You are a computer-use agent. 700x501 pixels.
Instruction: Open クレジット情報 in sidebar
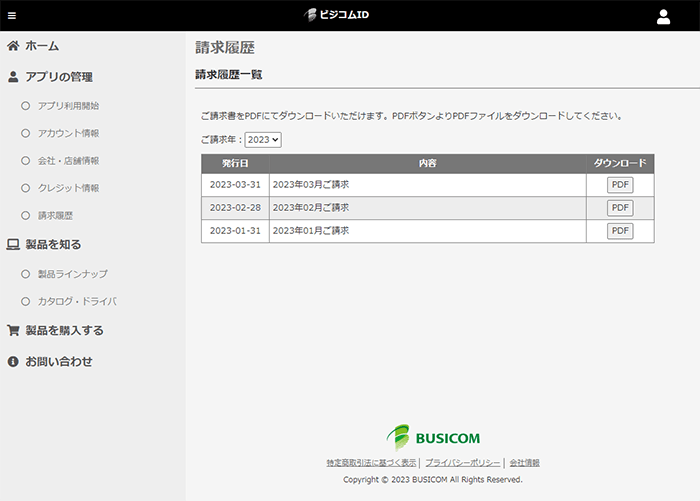(68, 188)
